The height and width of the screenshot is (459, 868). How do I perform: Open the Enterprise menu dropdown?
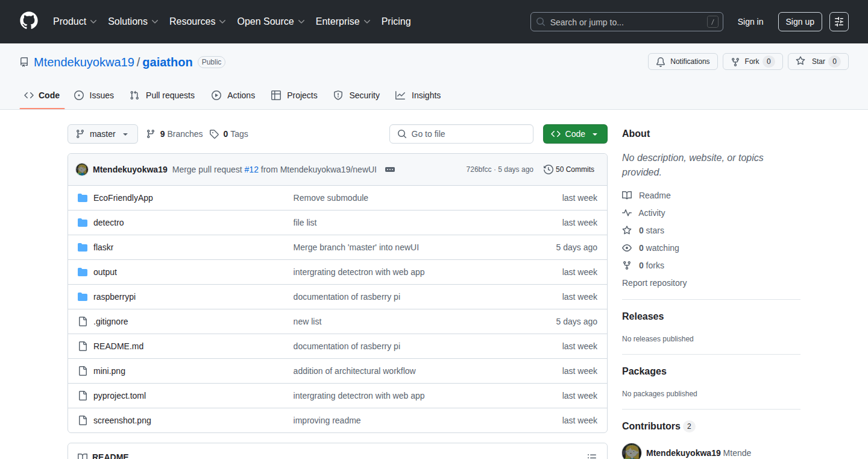click(x=343, y=21)
